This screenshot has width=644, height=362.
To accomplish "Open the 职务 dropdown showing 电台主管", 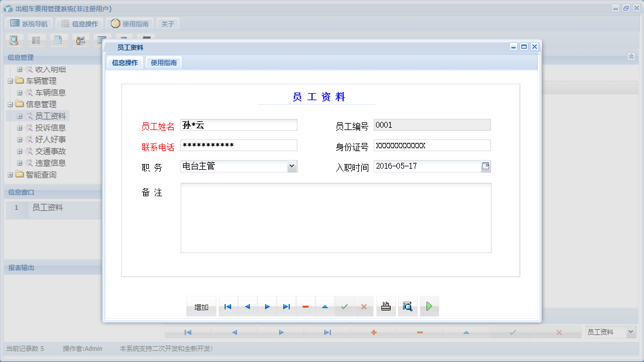I will click(x=292, y=166).
